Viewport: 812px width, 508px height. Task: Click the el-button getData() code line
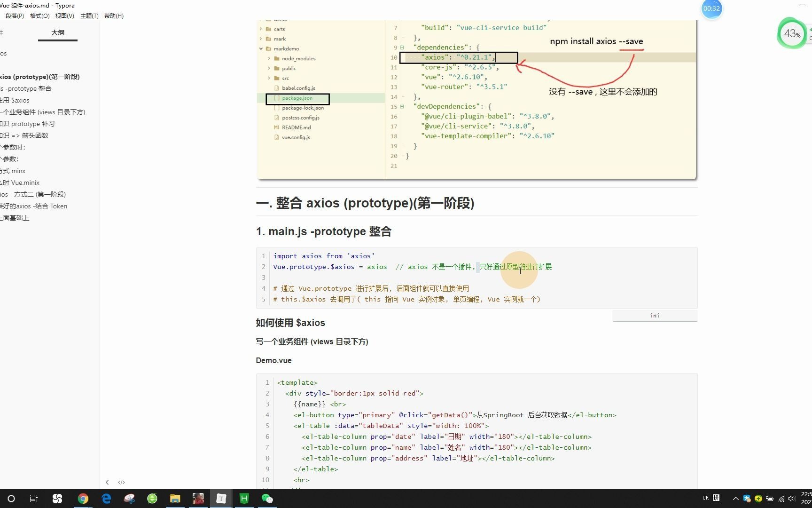click(455, 415)
